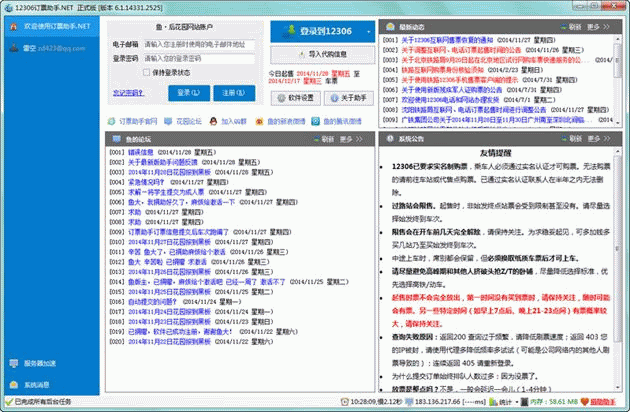
Task: Click the 183.136.217.66 IP status text
Action: point(438,402)
